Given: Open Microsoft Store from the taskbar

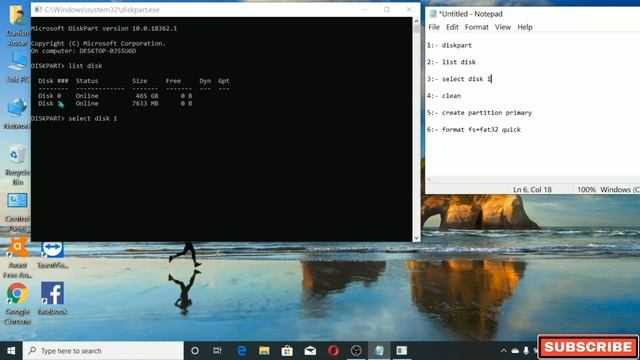Looking at the screenshot, I should coord(287,351).
